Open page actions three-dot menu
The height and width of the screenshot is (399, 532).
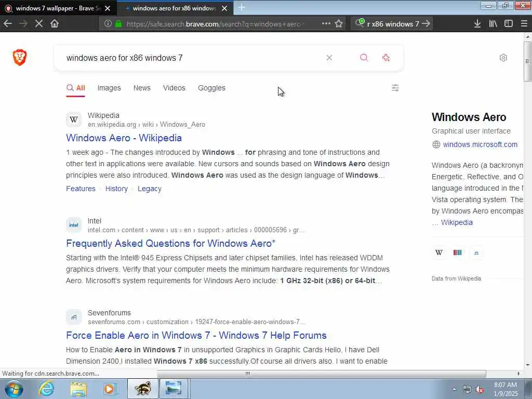point(326,23)
